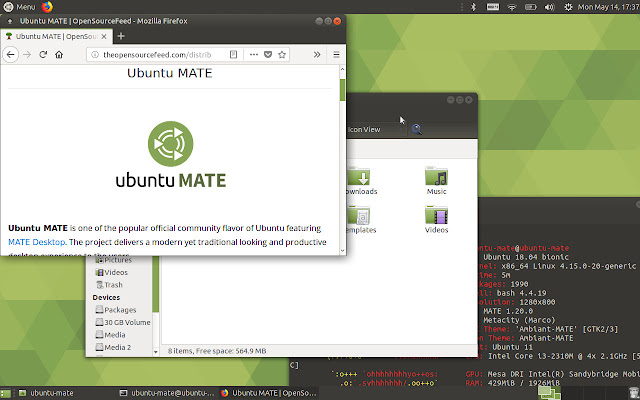Screen dimensions: 640x400
Task: Select Videos in the file manager sidebar
Action: click(111, 272)
